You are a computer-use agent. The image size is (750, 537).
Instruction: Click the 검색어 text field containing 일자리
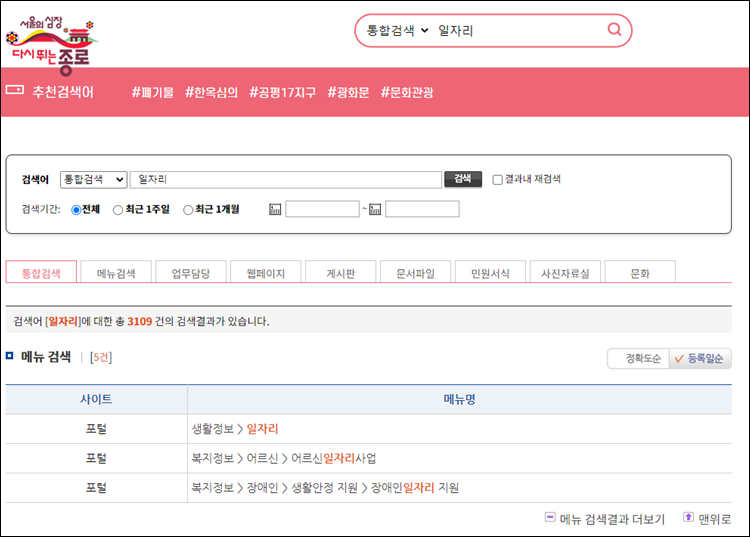[x=286, y=180]
